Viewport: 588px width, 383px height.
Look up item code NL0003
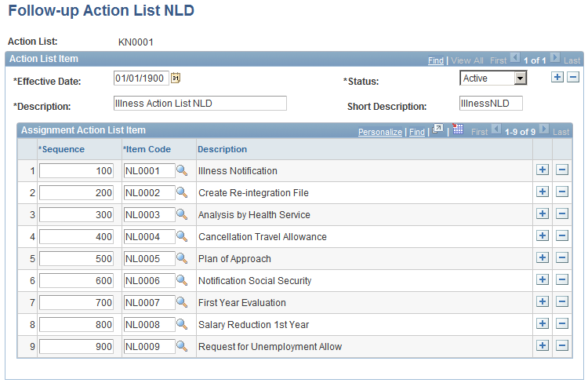tap(182, 214)
